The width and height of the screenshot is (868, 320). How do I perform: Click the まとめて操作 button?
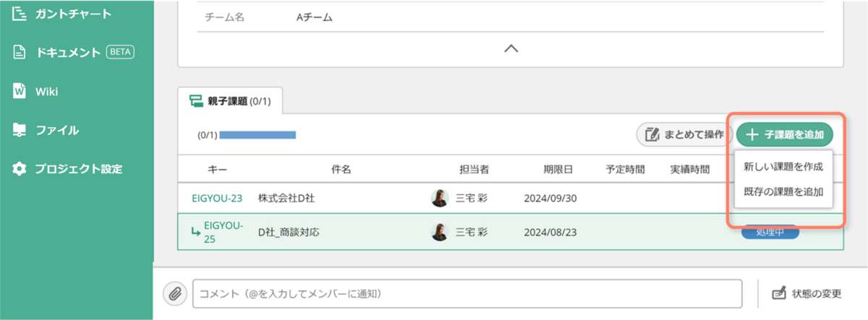tap(684, 134)
